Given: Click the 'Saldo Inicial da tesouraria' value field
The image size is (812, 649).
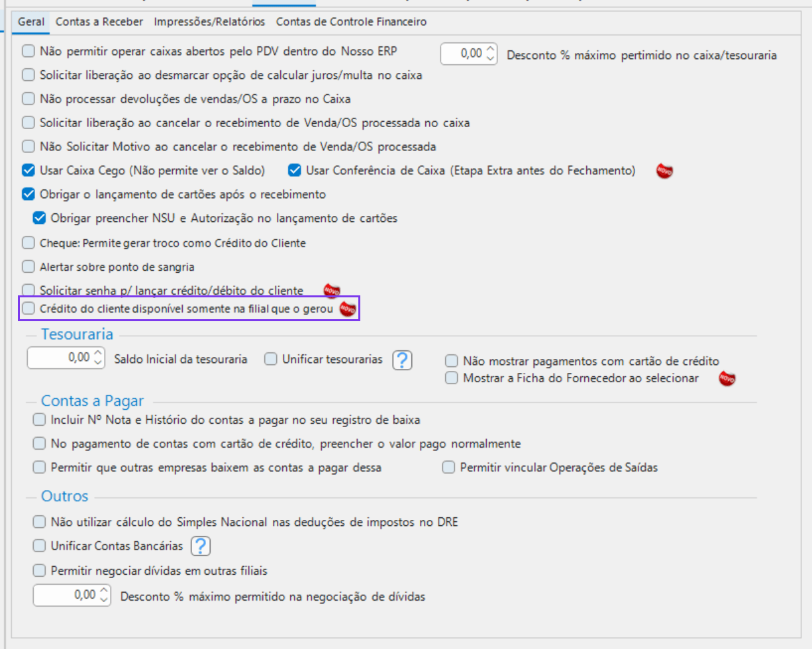Looking at the screenshot, I should click(66, 358).
